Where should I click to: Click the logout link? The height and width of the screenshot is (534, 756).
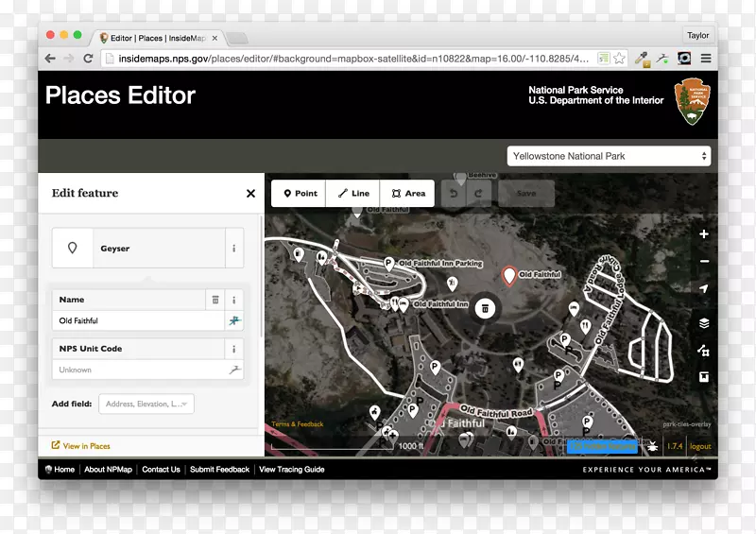pyautogui.click(x=700, y=446)
